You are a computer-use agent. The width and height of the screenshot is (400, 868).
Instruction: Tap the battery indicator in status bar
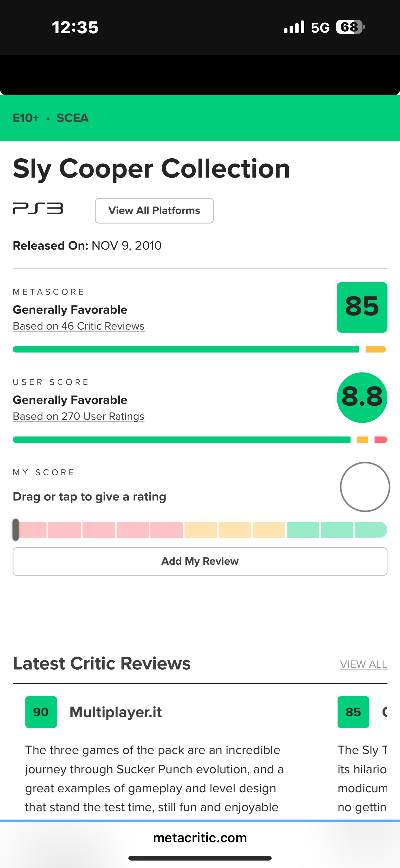click(350, 27)
